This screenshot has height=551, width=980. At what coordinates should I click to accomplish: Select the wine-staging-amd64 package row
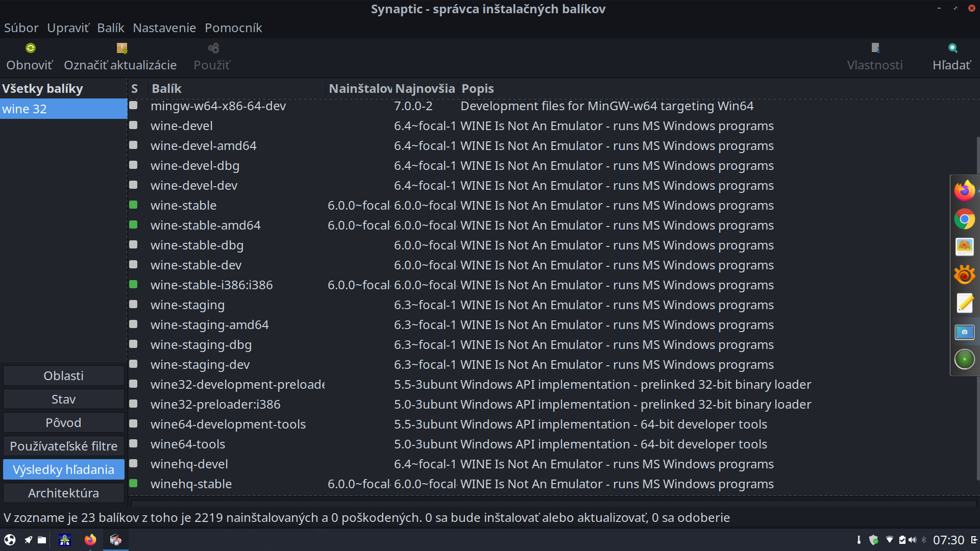click(x=209, y=325)
